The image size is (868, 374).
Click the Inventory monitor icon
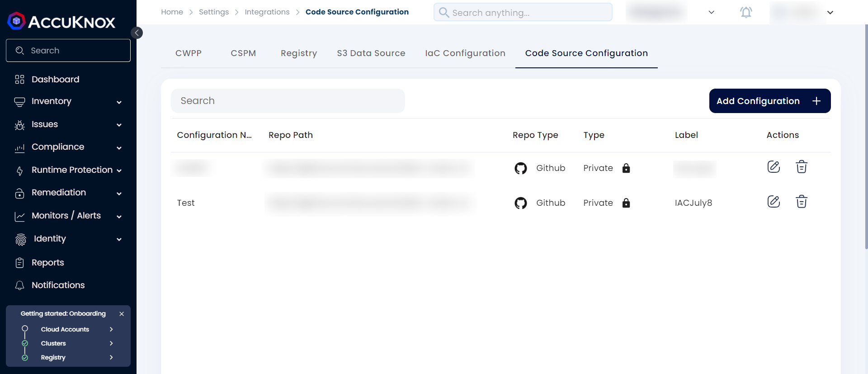[19, 102]
